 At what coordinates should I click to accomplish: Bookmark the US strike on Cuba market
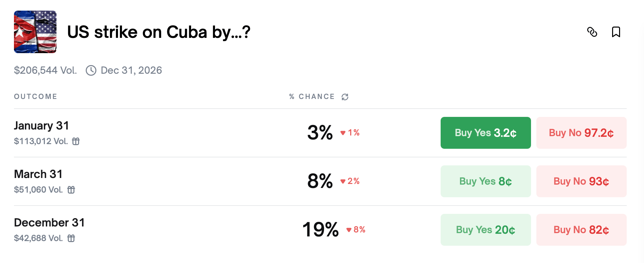tap(616, 32)
